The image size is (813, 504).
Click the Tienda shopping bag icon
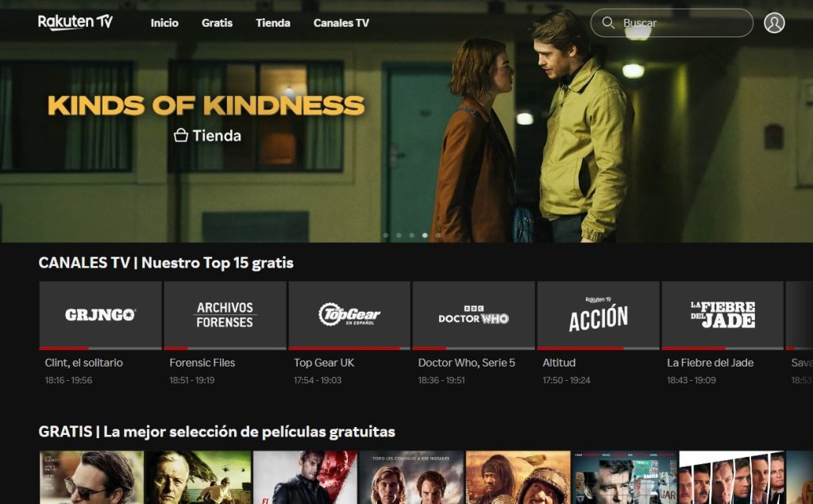180,136
